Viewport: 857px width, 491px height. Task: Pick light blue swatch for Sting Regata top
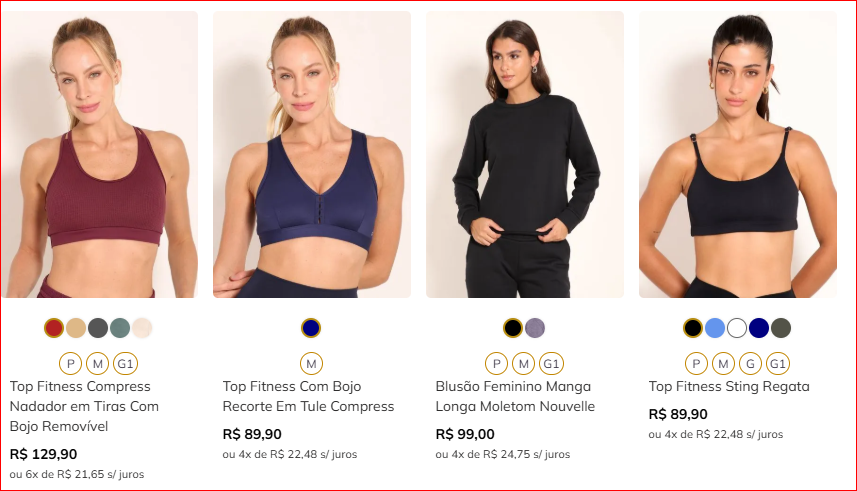[715, 328]
